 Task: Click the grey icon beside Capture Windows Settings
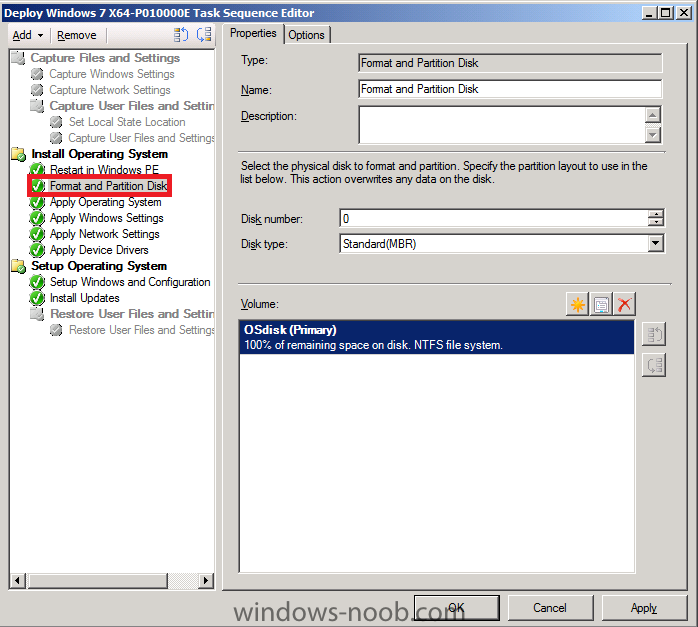click(x=37, y=74)
